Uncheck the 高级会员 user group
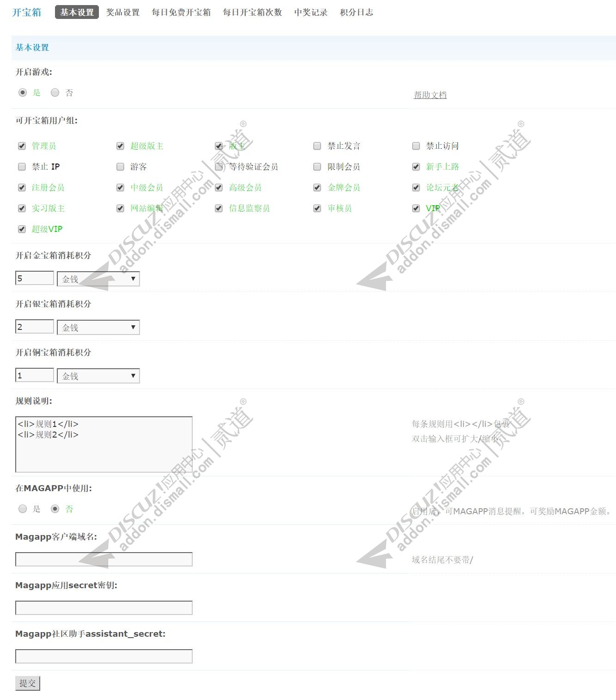 [219, 188]
